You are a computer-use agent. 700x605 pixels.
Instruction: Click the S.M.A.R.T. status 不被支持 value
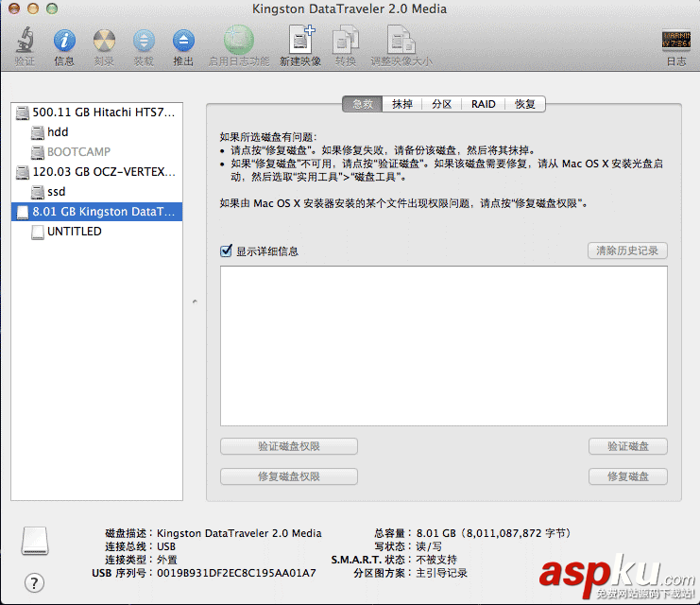(436, 560)
